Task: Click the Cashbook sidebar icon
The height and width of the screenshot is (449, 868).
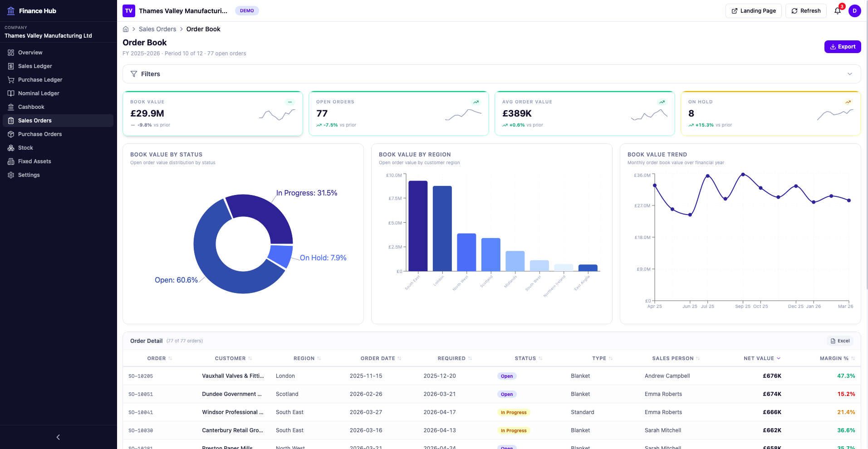Action: (x=11, y=107)
